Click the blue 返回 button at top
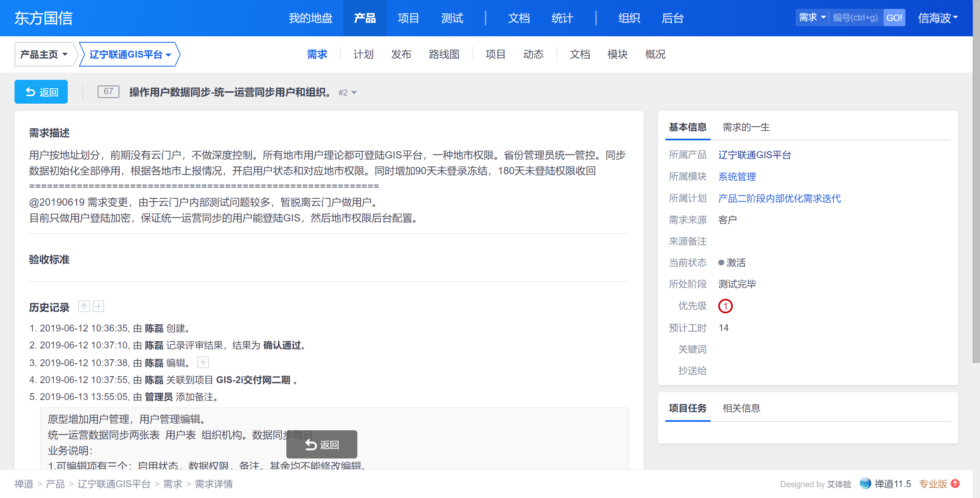 [x=41, y=92]
